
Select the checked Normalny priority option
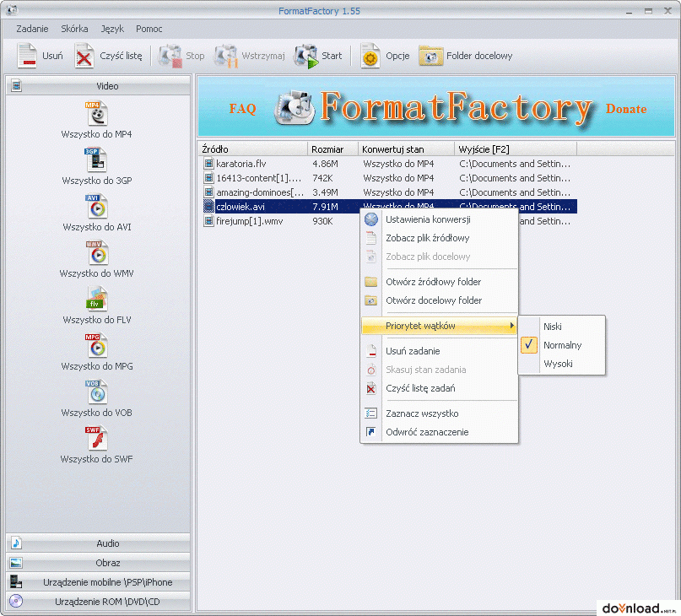coord(562,345)
